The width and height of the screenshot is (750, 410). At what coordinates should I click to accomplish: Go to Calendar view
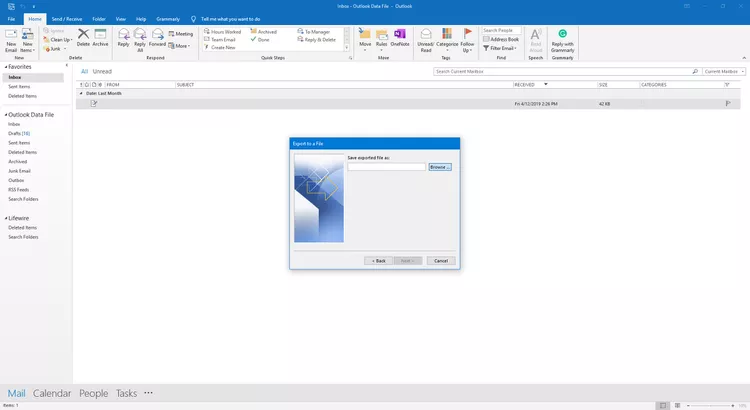coord(52,393)
